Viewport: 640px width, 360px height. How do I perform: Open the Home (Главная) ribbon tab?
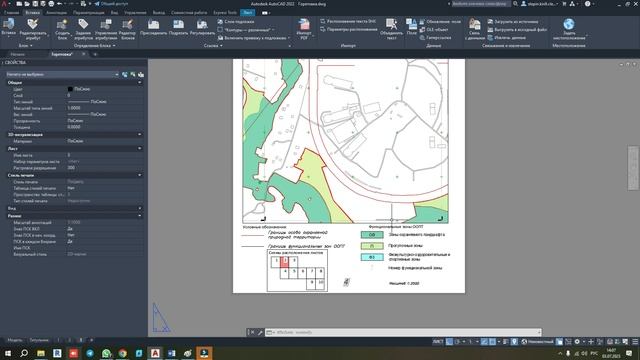click(x=11, y=13)
